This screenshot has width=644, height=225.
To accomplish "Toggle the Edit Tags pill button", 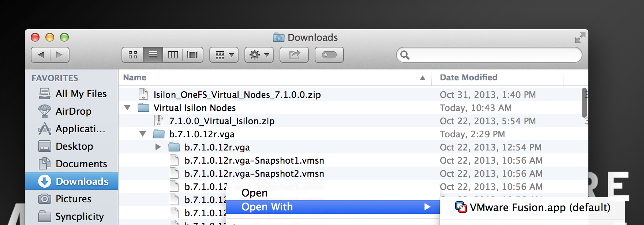I will 329,55.
